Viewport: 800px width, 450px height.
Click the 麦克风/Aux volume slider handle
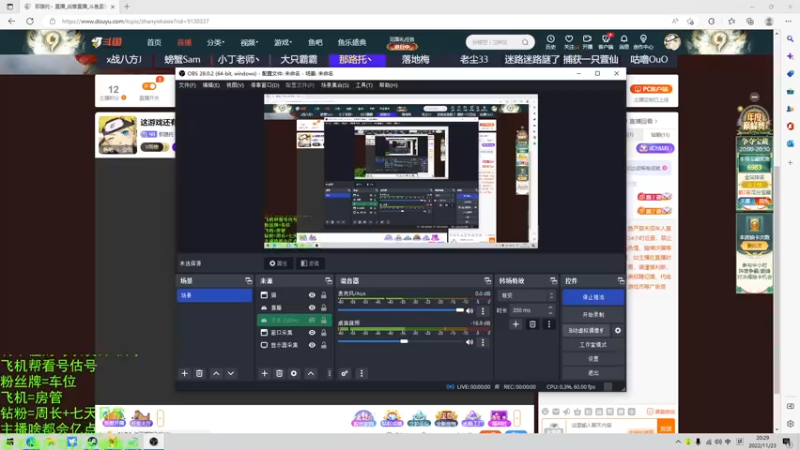[460, 310]
